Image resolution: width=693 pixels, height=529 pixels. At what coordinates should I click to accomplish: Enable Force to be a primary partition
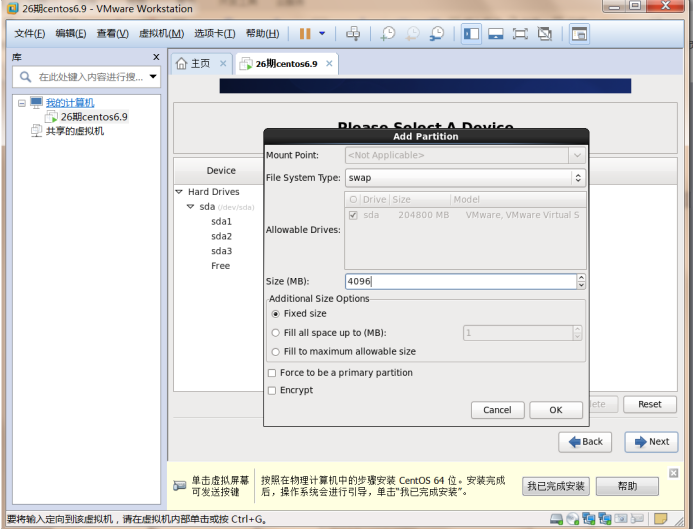[272, 373]
